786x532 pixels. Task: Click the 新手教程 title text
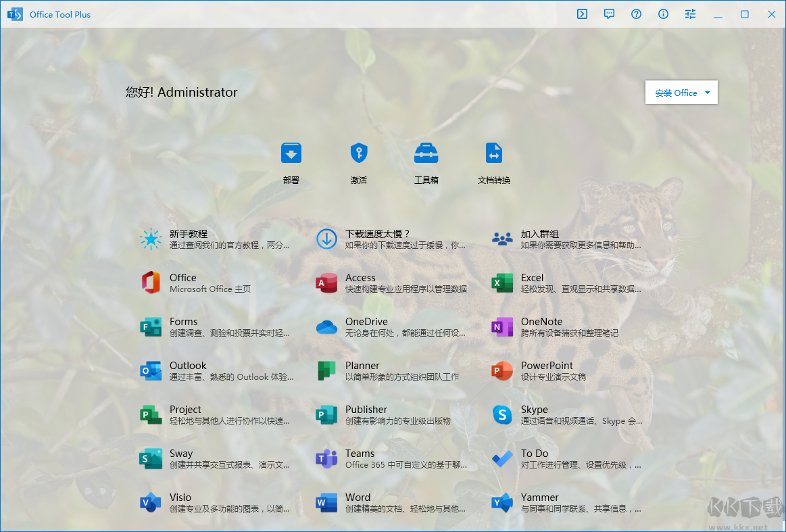189,234
